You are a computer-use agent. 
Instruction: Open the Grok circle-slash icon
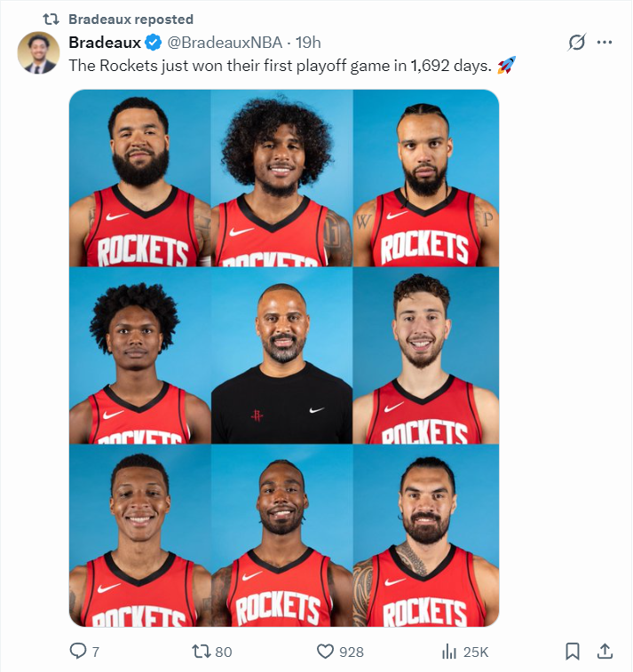point(577,42)
